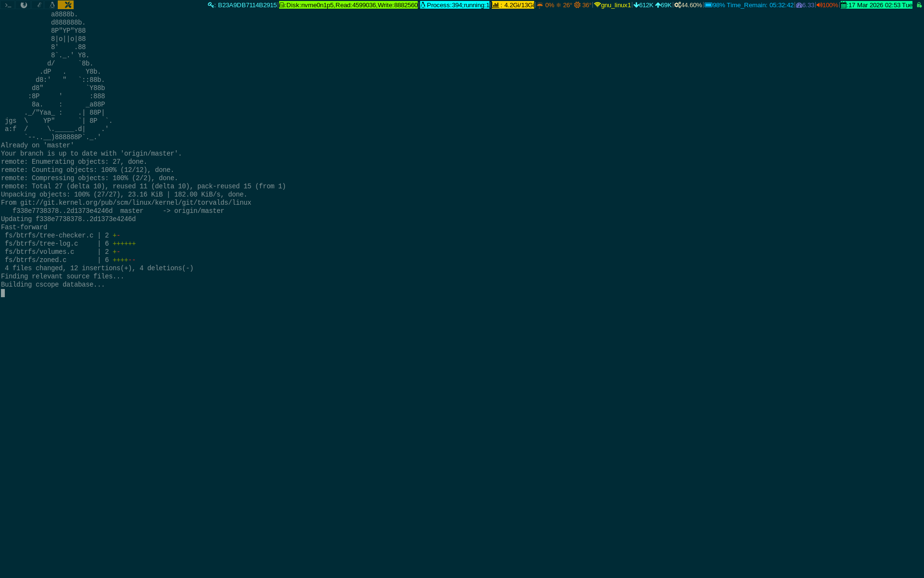
Task: Select the Emacs workspace icon
Action: (x=39, y=5)
